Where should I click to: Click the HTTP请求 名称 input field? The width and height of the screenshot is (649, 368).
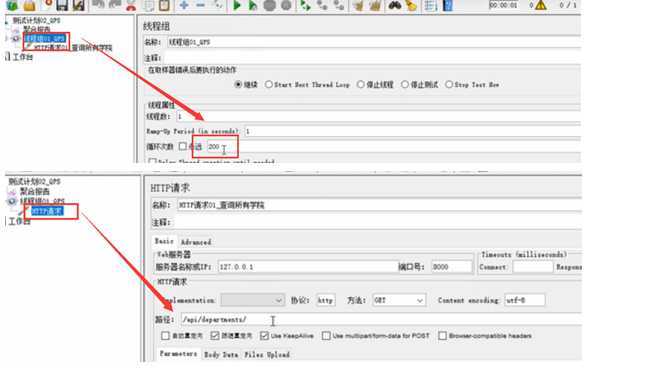tap(379, 205)
